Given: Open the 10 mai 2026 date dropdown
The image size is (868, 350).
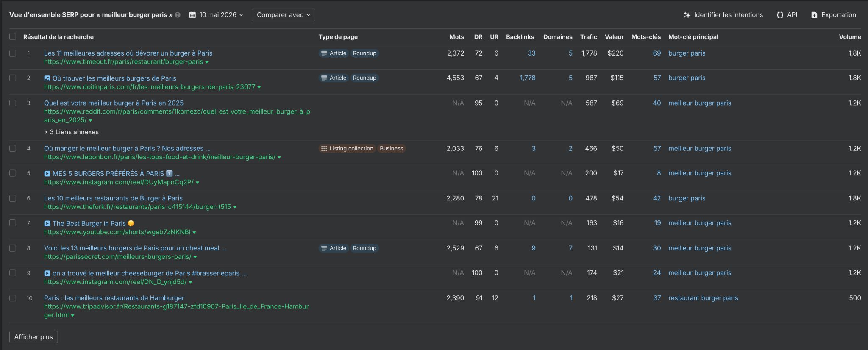Looking at the screenshot, I should point(216,15).
